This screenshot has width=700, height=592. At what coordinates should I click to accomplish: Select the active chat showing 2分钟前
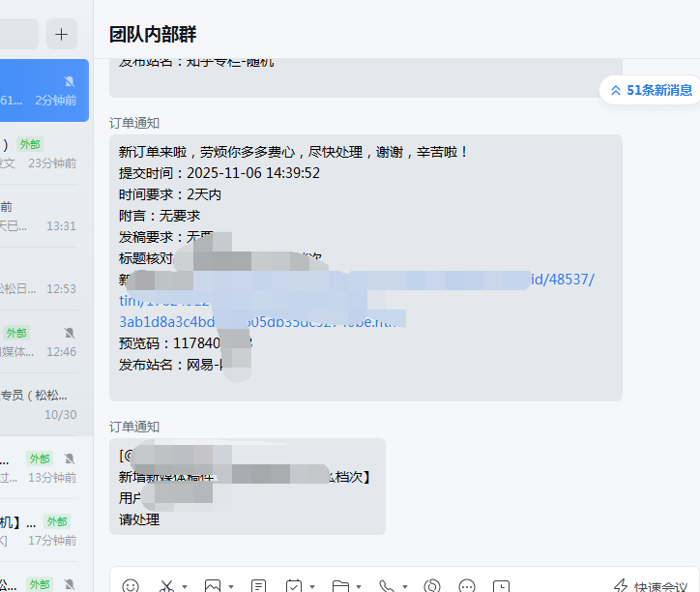(44, 91)
